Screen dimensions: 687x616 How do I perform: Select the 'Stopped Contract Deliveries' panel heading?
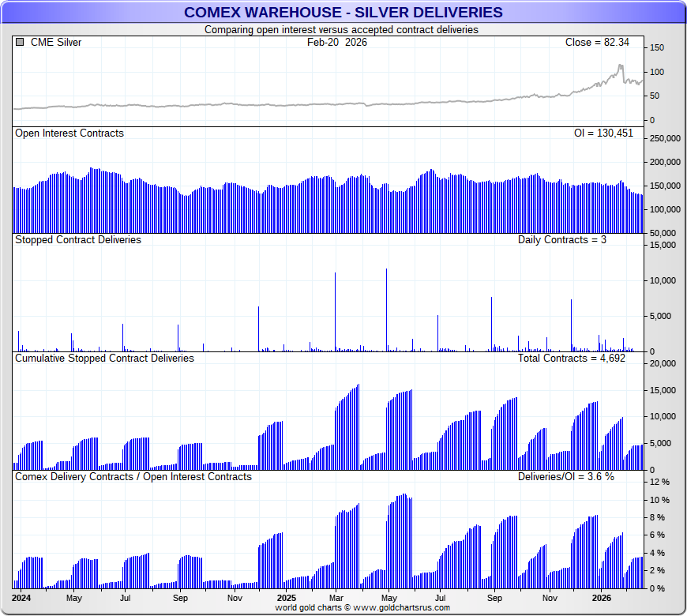pos(78,239)
